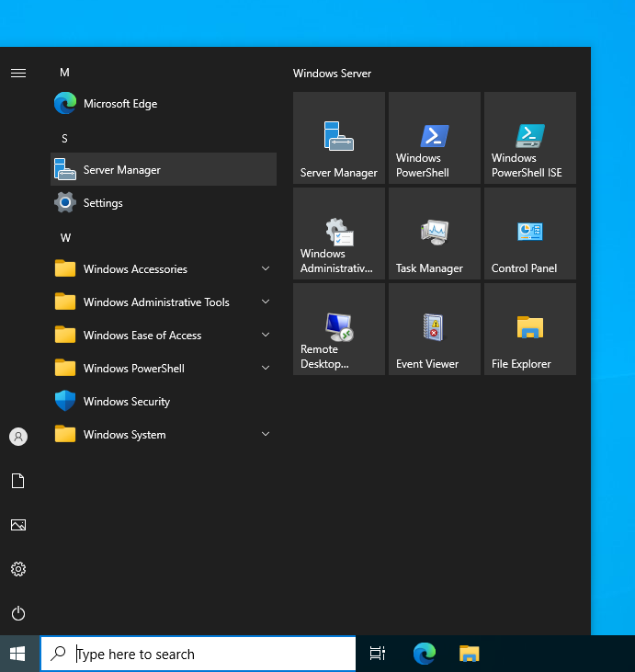
Task: Open the Control Panel tile
Action: coord(529,233)
